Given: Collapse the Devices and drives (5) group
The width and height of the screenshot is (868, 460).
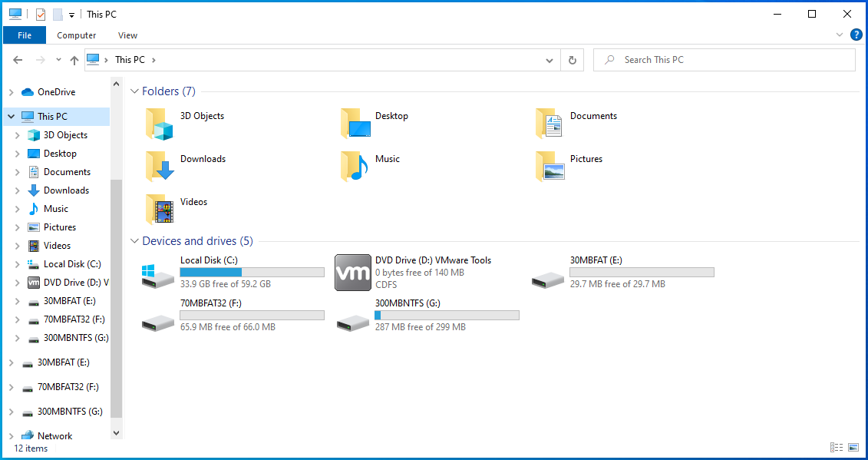Looking at the screenshot, I should point(134,241).
